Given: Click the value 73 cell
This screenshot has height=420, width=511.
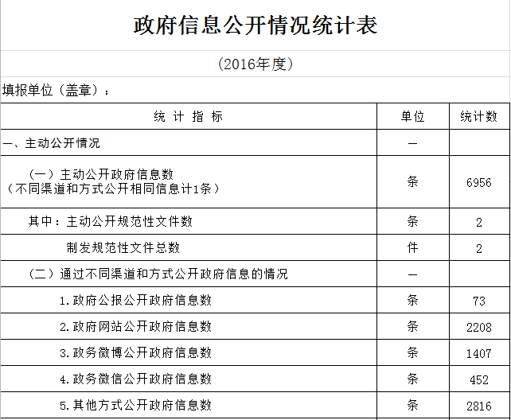Looking at the screenshot, I should [x=479, y=301].
